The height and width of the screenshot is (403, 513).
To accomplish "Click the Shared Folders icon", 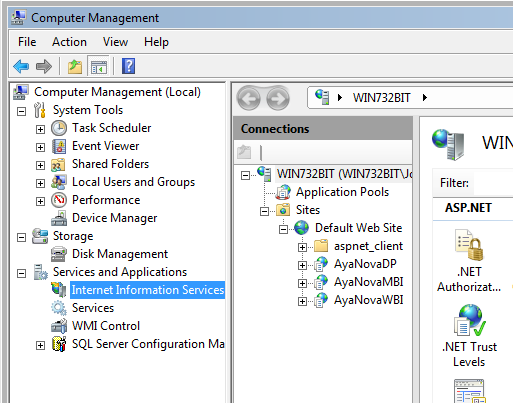I will (58, 164).
